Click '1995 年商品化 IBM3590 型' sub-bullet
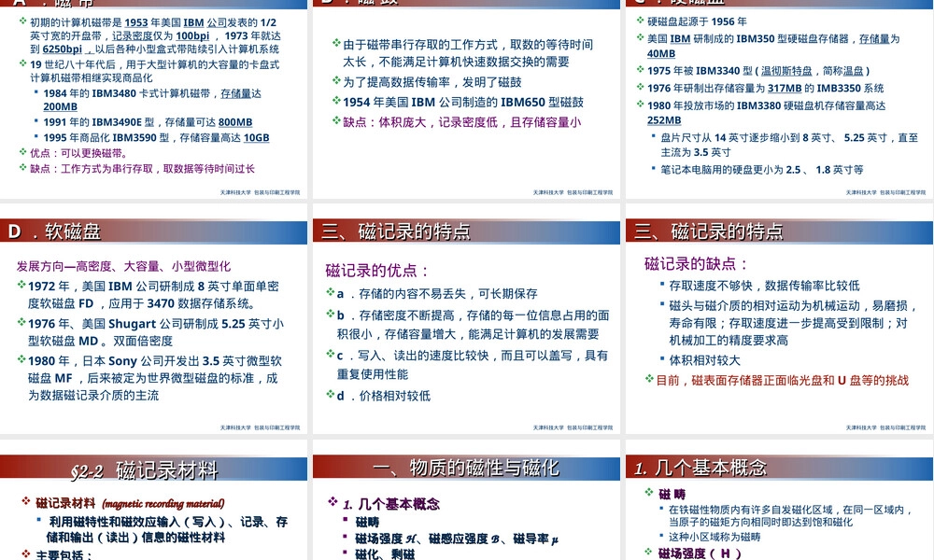Image resolution: width=934 pixels, height=560 pixels. 156,137
